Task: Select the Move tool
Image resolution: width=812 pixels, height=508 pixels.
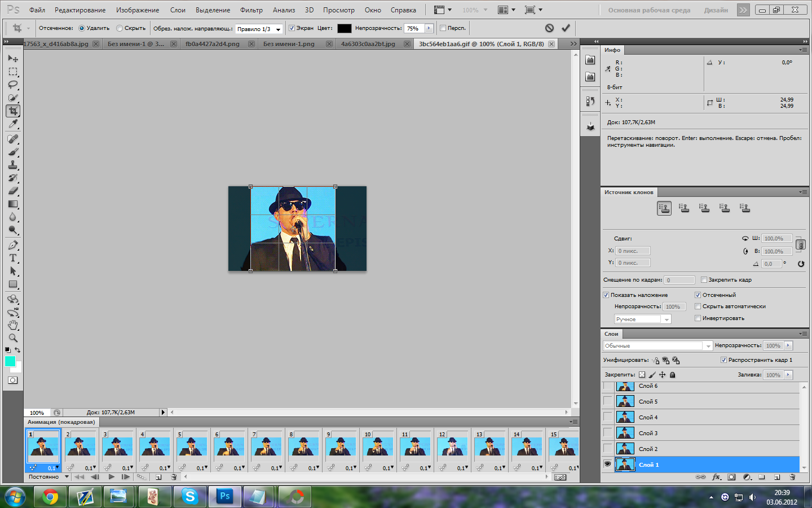Action: [13, 59]
